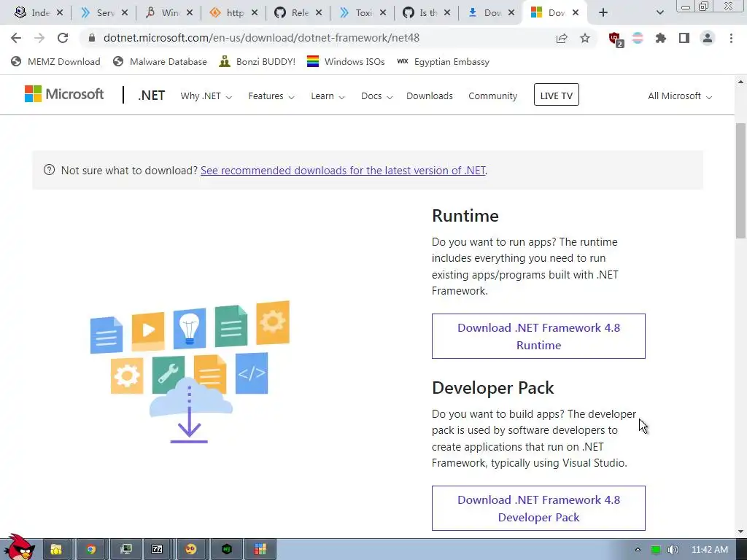Click the page vertical scrollbar thumb
The image size is (747, 560).
(740, 180)
